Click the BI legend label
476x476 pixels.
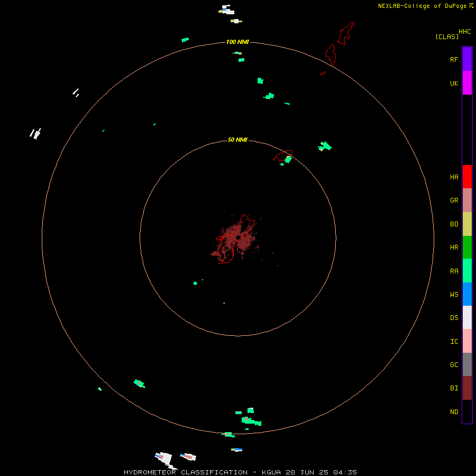454,388
